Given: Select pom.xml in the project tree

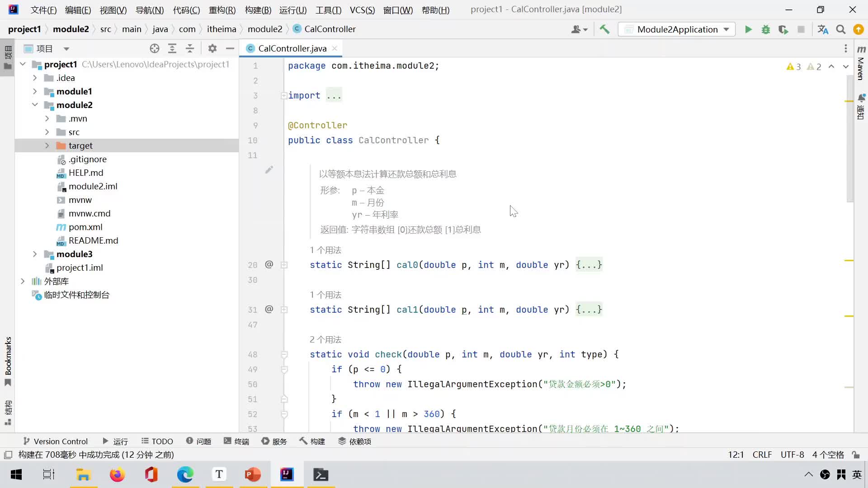Looking at the screenshot, I should 85,227.
